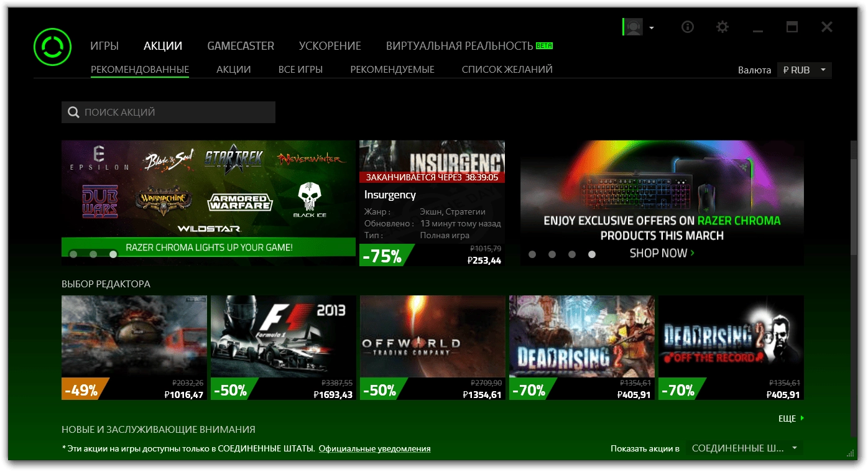Screen dimensions: 868x472
Task: Open the -49% racing game thumbnail
Action: (x=134, y=336)
